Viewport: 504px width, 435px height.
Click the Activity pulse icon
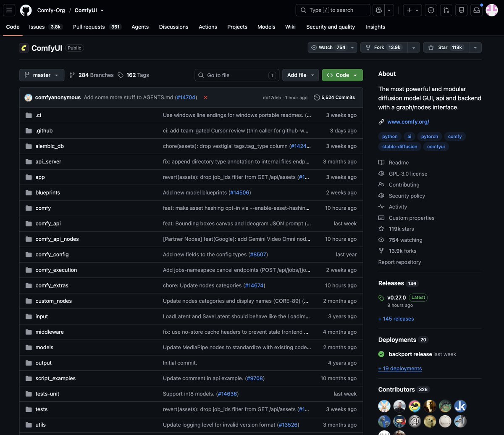(381, 207)
